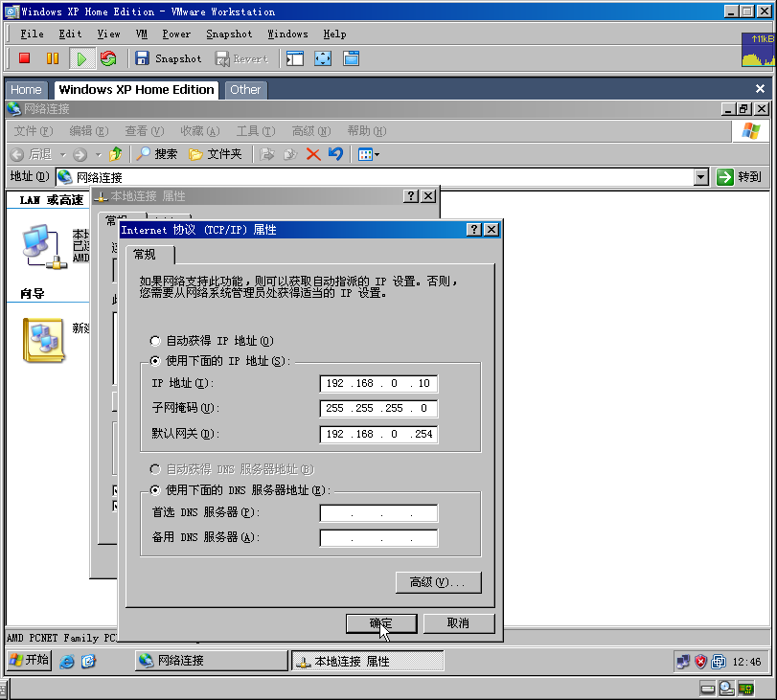Click the Go (转到) button
The height and width of the screenshot is (700, 777).
coord(740,177)
